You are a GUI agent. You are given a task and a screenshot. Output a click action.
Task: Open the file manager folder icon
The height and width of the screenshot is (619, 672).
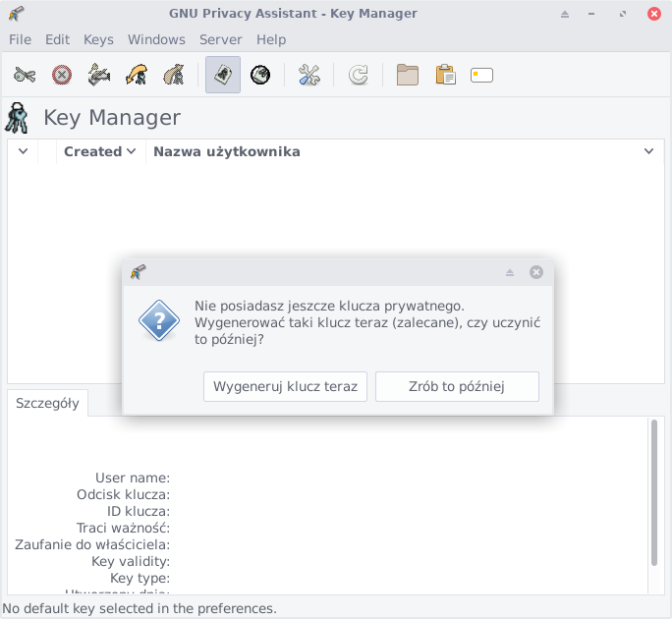click(408, 75)
